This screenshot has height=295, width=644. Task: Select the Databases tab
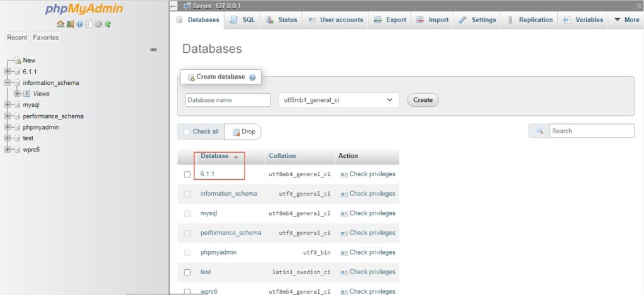[x=197, y=19]
